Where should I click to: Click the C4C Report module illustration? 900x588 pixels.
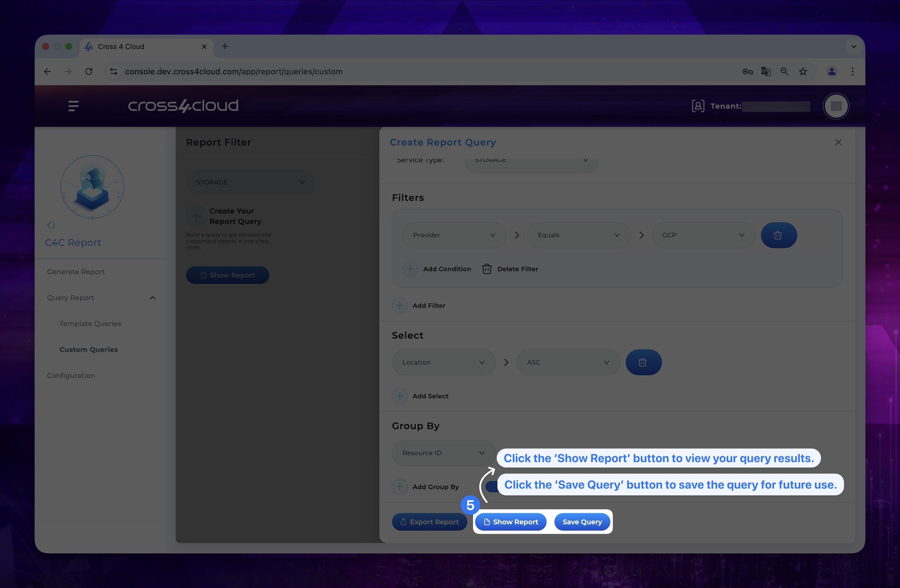tap(92, 187)
